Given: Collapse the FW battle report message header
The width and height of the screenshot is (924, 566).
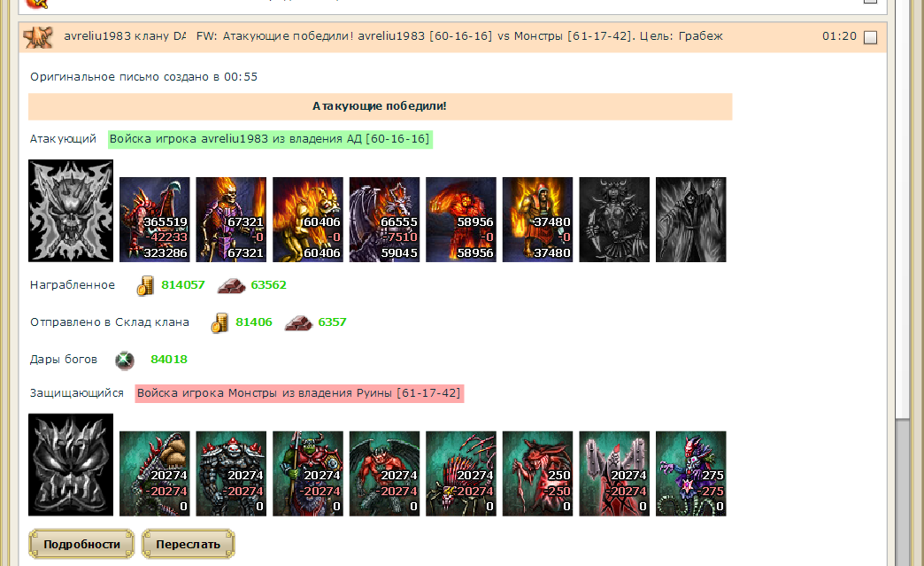Looking at the screenshot, I should pyautogui.click(x=452, y=37).
